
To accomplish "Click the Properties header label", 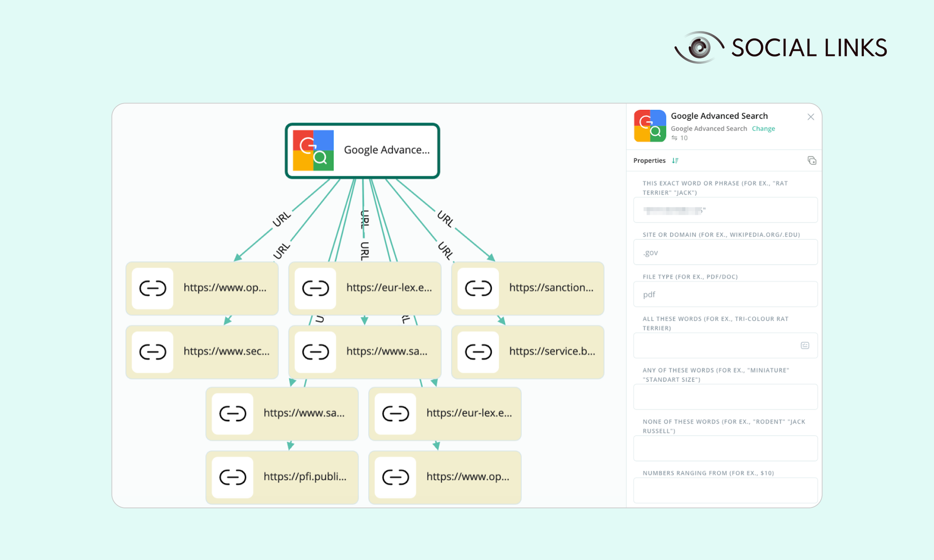I will (649, 161).
